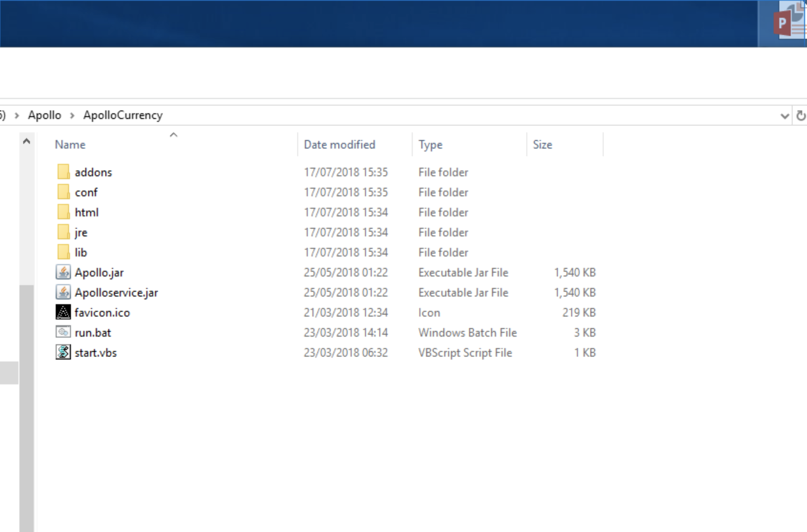Refresh the ApolloCurrency folder view
This screenshot has width=807, height=532.
tap(801, 116)
